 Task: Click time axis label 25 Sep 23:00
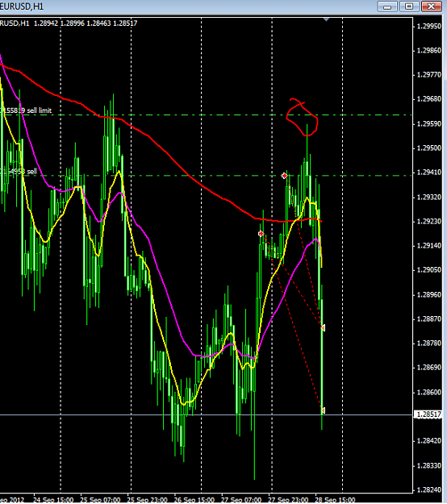click(x=147, y=500)
